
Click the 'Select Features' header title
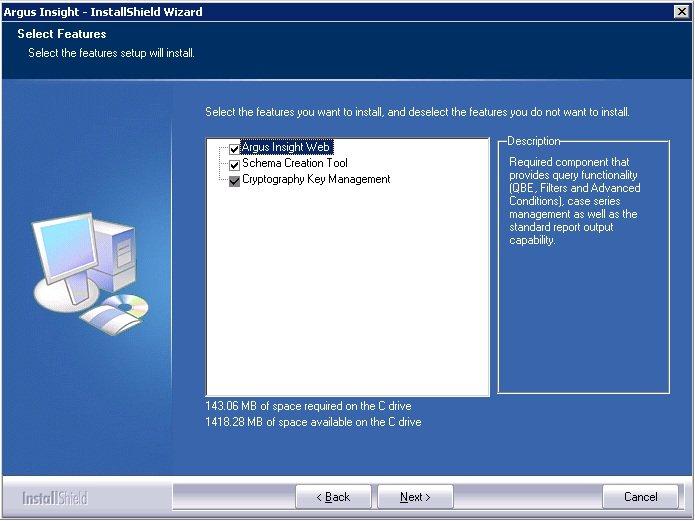pyautogui.click(x=62, y=34)
